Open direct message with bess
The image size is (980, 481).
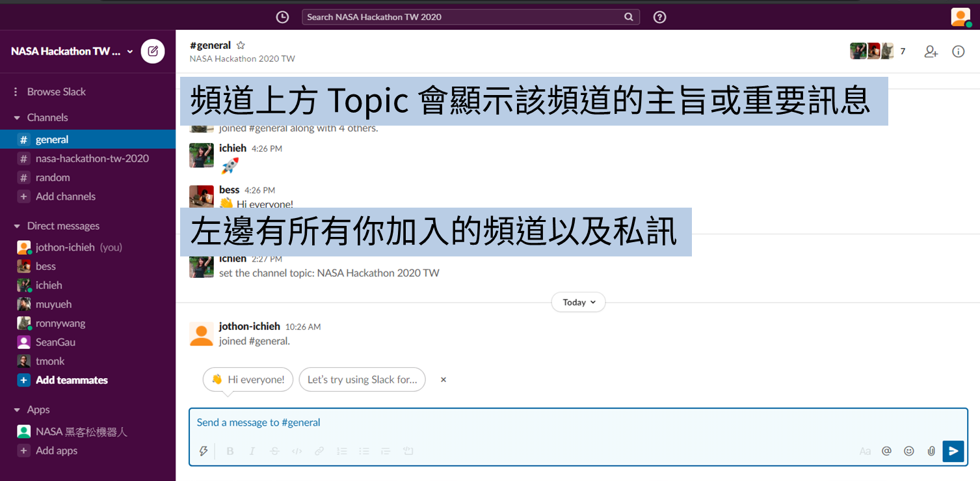pyautogui.click(x=88, y=266)
